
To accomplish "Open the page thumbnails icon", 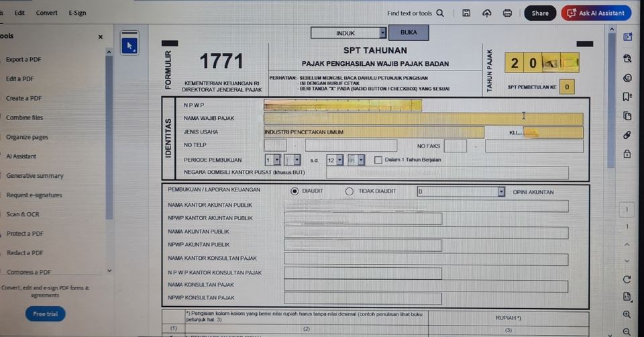I will click(x=627, y=116).
